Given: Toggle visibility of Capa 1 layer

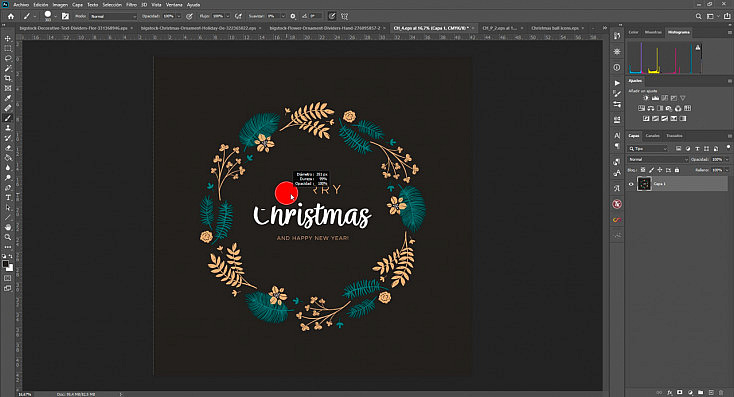Looking at the screenshot, I should [631, 184].
